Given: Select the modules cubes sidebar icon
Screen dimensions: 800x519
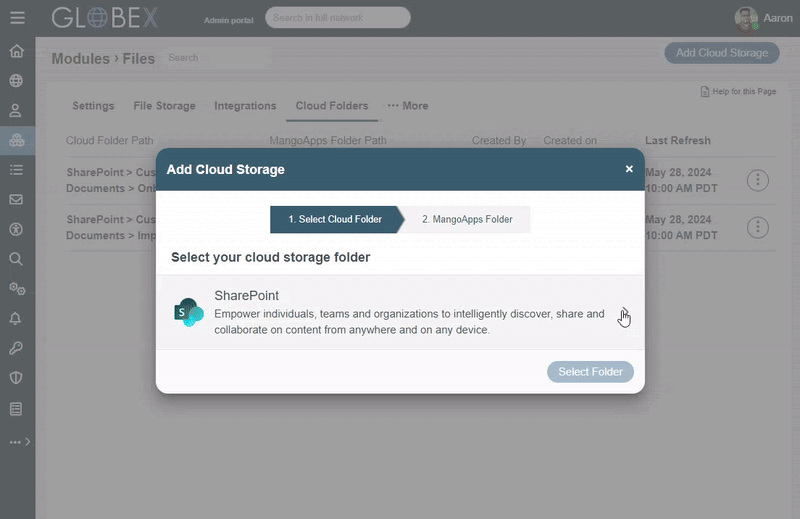Looking at the screenshot, I should point(16,140).
